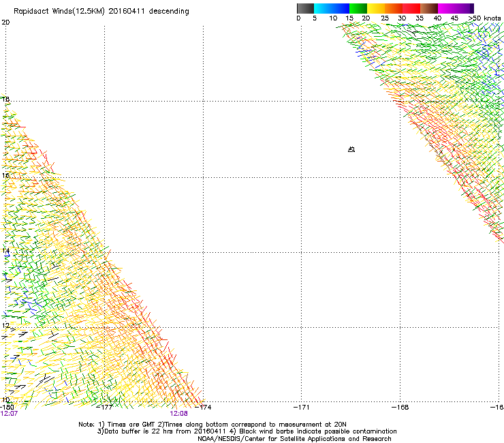Click the NOAA/NESDIS credit line
Screen dimensions: 504x443
click(294, 439)
